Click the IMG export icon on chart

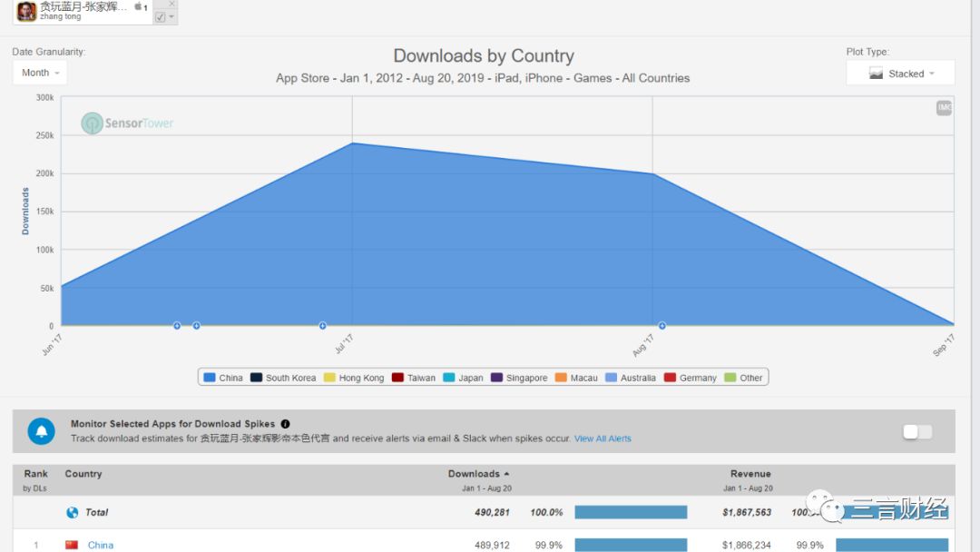[944, 108]
